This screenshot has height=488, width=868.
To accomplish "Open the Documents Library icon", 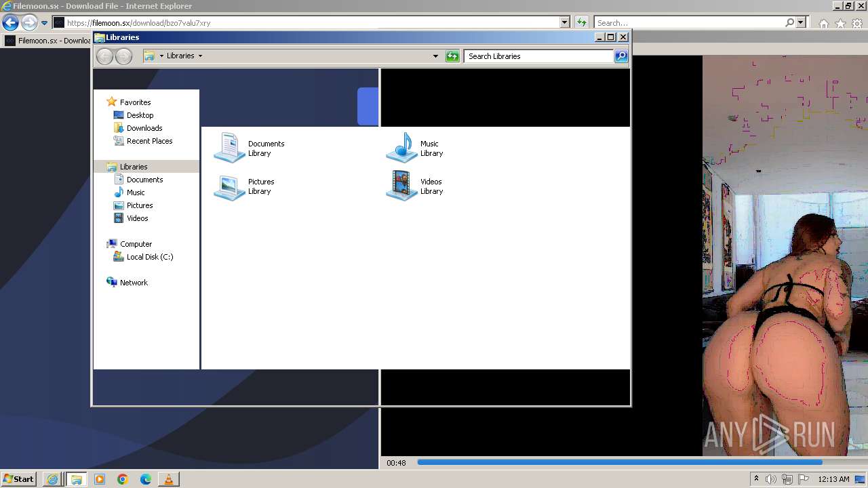I will 250,148.
